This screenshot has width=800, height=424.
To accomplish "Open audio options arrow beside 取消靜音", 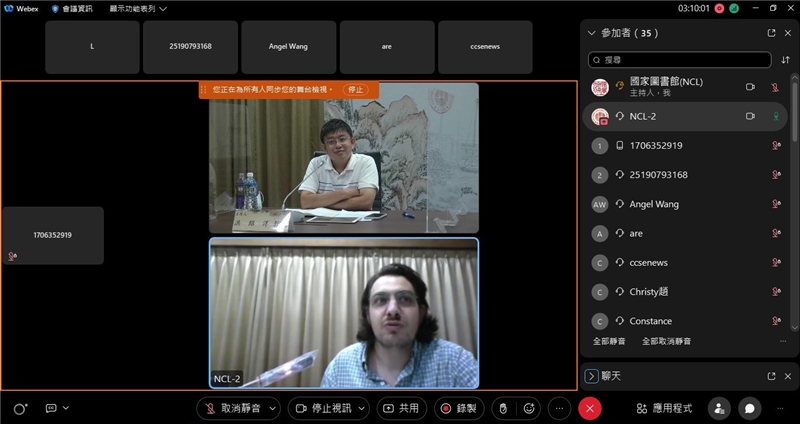I will [x=273, y=408].
